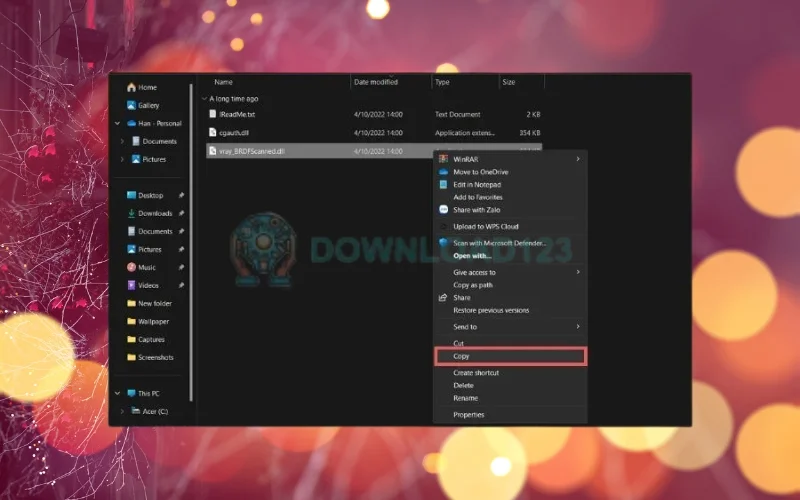The height and width of the screenshot is (500, 800).
Task: Expand the Send to submenu arrow
Action: pos(578,327)
